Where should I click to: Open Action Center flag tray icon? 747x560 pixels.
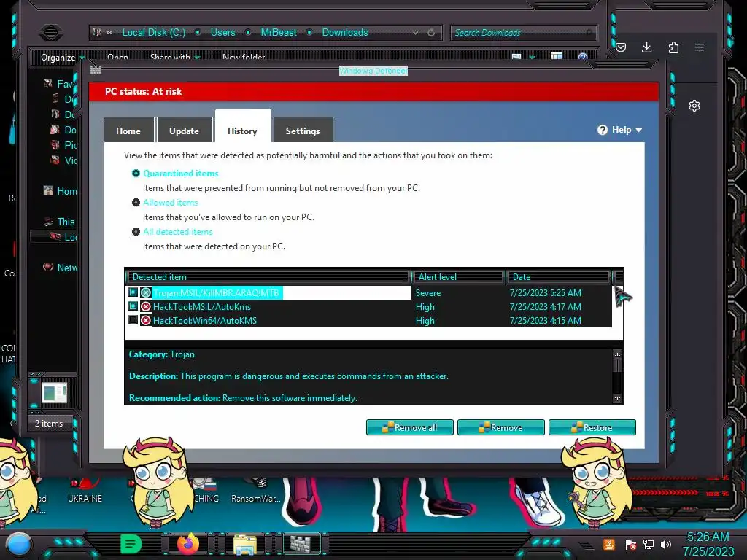pos(630,544)
